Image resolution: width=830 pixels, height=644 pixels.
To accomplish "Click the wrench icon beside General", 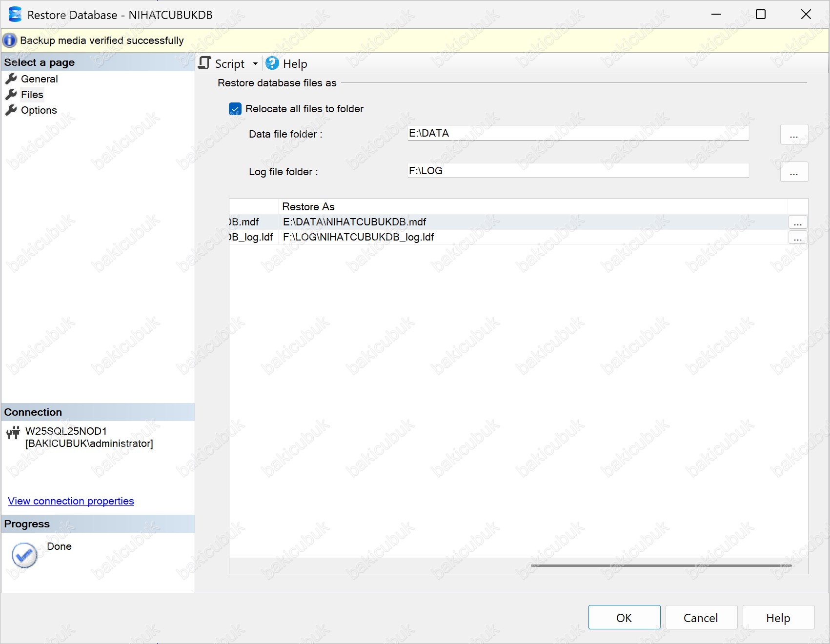I will [x=11, y=79].
